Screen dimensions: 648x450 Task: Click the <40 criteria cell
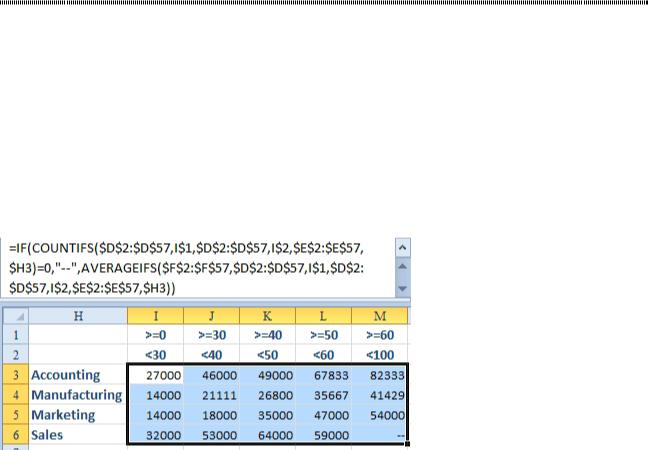click(212, 355)
